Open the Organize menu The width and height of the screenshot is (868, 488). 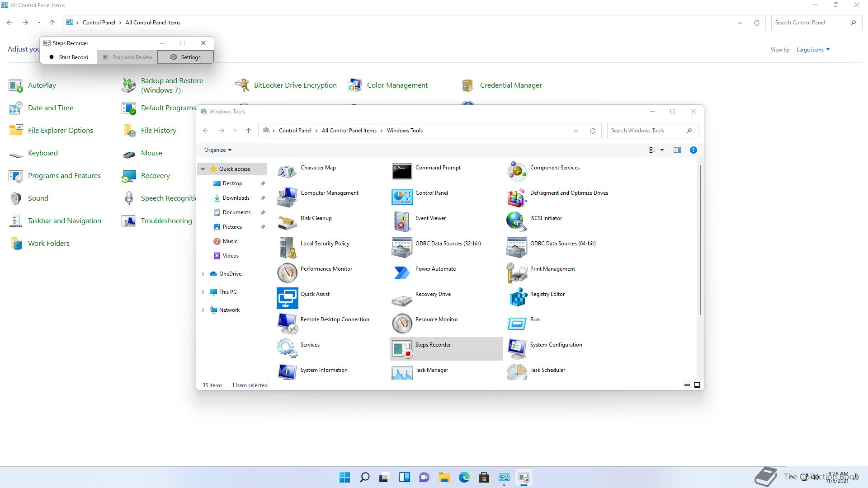[217, 150]
